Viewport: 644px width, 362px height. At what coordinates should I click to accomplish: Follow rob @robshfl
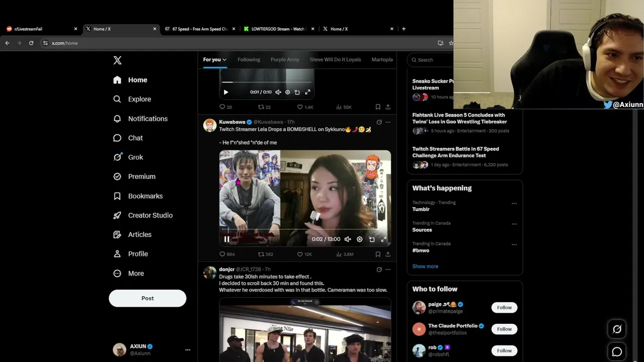504,351
